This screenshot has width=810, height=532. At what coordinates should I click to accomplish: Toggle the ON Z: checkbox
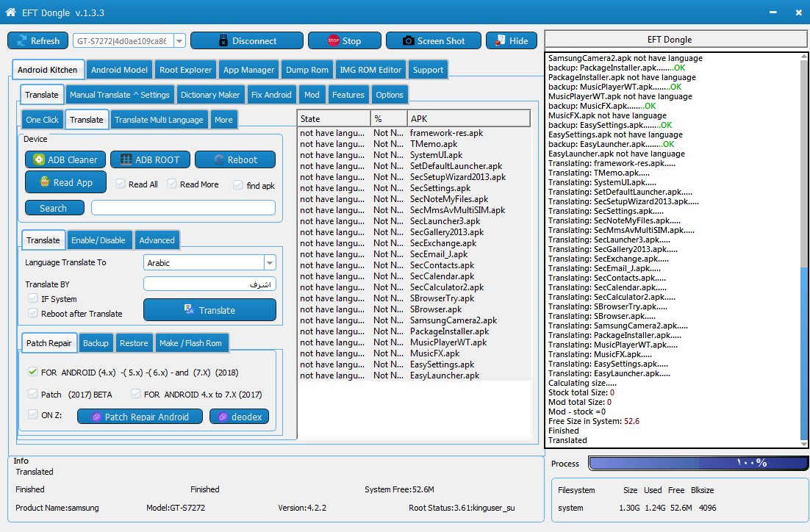[33, 414]
